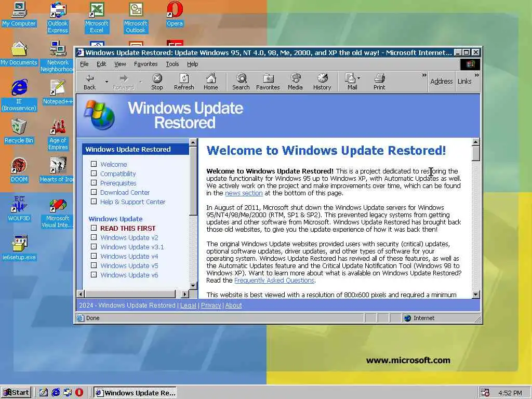Open Back button history dropdown arrow

pos(107,82)
